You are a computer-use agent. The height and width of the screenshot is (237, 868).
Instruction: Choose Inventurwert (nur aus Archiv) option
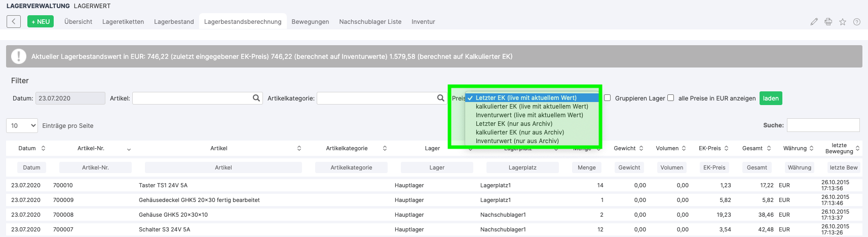517,141
